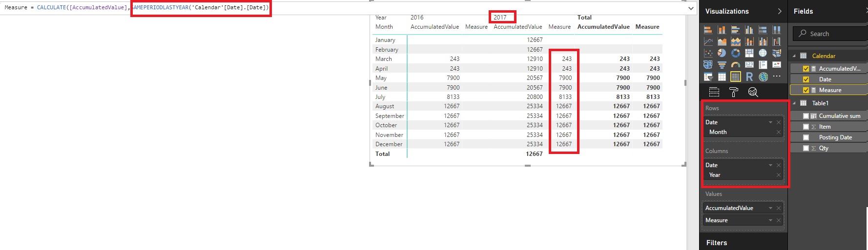Image resolution: width=868 pixels, height=250 pixels.
Task: Collapse the Table1 table in Fields
Action: 794,103
